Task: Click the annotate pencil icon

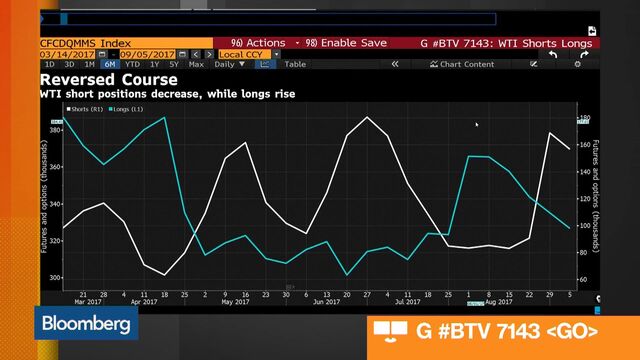Action: click(533, 64)
